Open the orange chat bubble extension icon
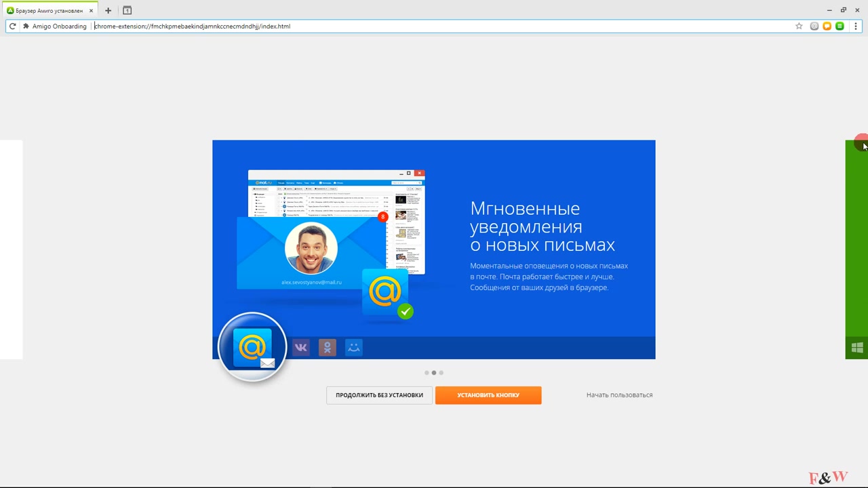The width and height of the screenshot is (868, 488). click(827, 26)
